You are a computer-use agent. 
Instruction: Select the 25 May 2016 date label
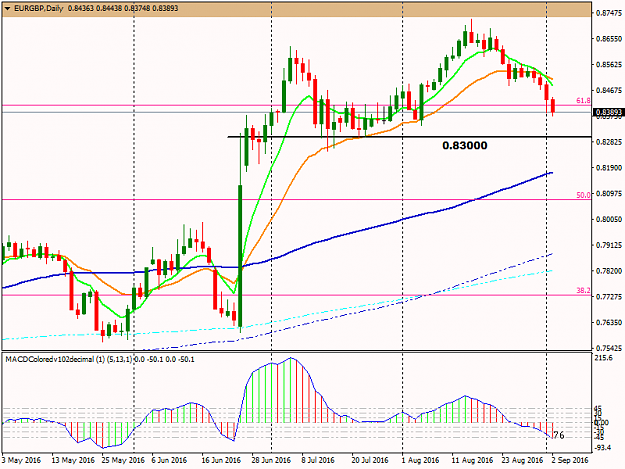(x=123, y=460)
